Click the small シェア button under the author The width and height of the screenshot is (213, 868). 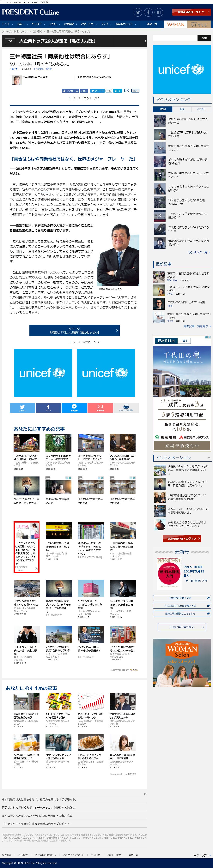[x=84, y=91]
